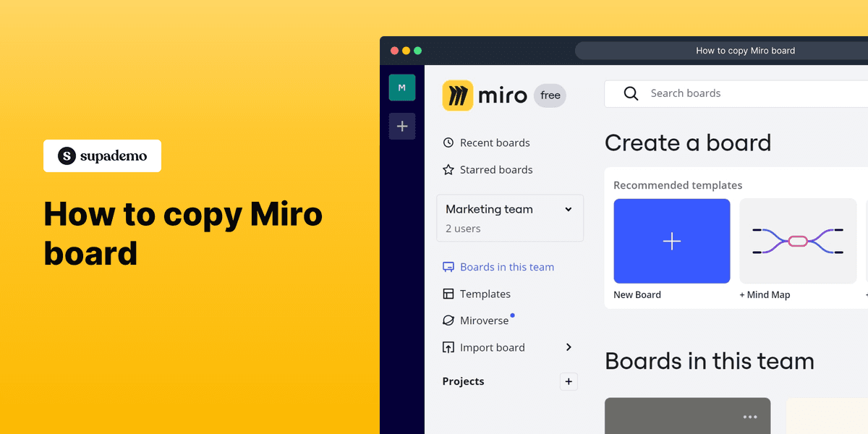
Task: Open the M workspace avatar
Action: click(x=402, y=87)
